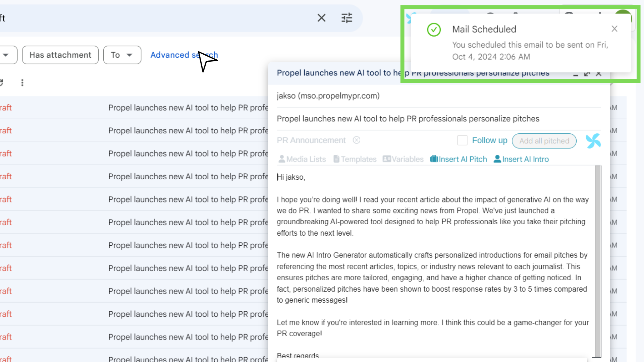Open Templates in compose toolbar
Viewport: 644px width, 362px height.
coord(355,159)
